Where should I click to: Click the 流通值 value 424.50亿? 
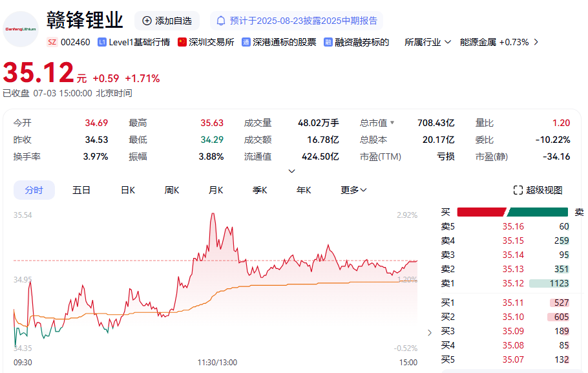point(320,156)
